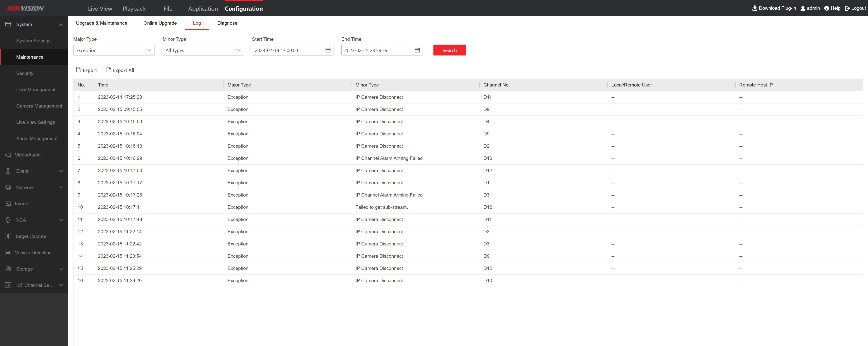868x346 pixels.
Task: Open Image settings in sidebar
Action: [21, 204]
